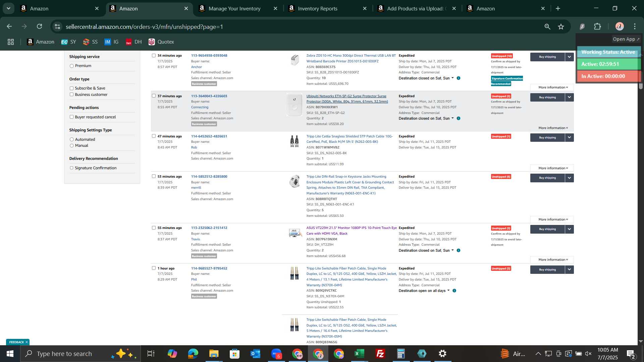Reload the Seller Central page
This screenshot has height=362, width=644.
(x=40, y=26)
